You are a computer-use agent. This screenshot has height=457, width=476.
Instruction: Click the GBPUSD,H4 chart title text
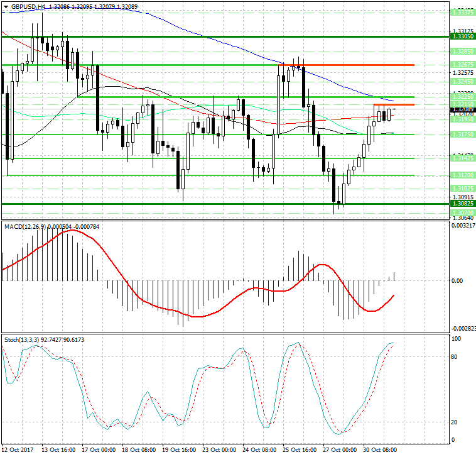[x=29, y=6]
